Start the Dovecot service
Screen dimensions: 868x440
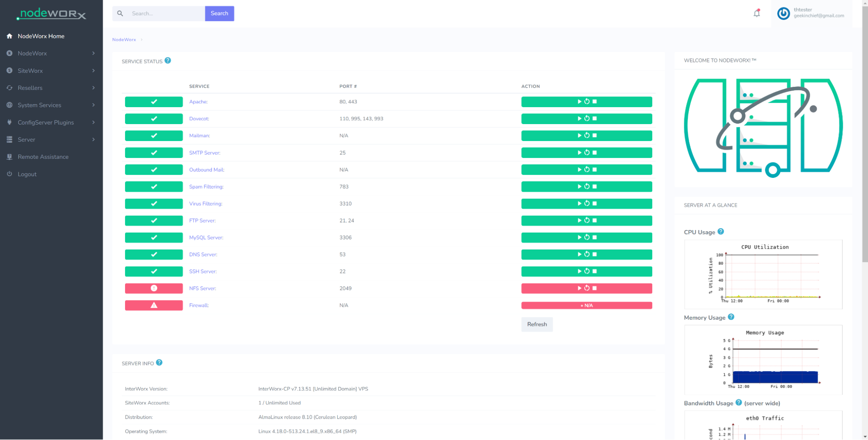pyautogui.click(x=579, y=118)
